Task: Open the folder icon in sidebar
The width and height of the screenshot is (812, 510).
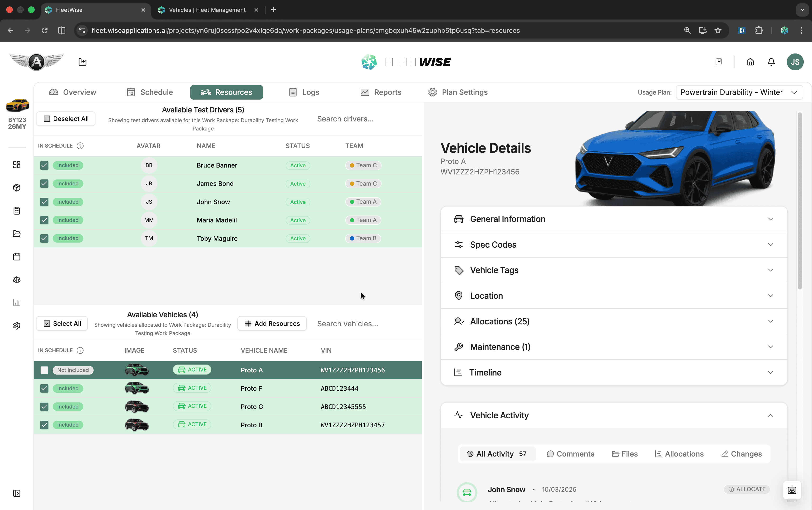Action: click(x=17, y=234)
